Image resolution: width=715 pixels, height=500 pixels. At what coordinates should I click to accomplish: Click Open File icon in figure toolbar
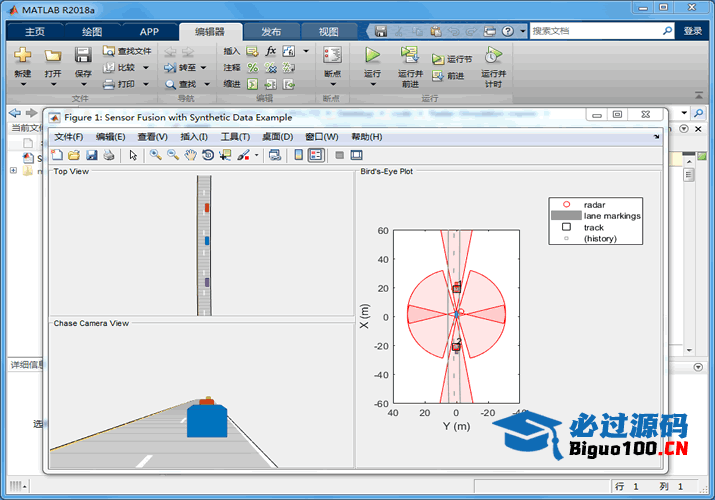tap(74, 155)
